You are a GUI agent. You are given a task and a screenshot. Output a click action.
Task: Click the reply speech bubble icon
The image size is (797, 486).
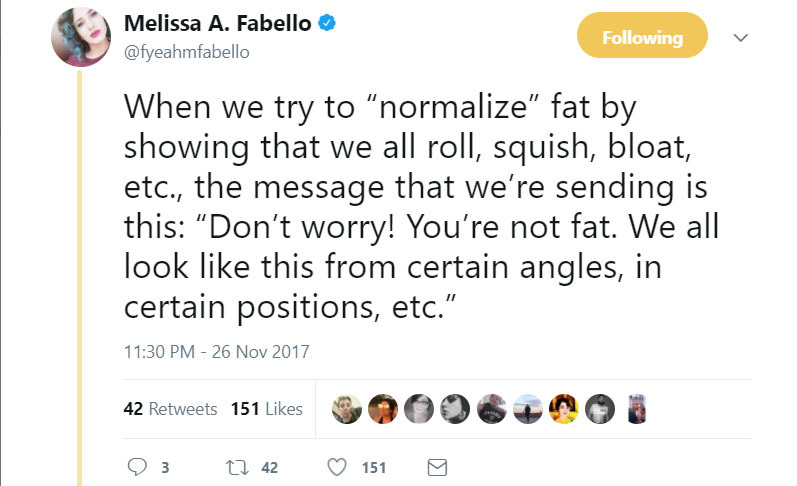pyautogui.click(x=138, y=467)
